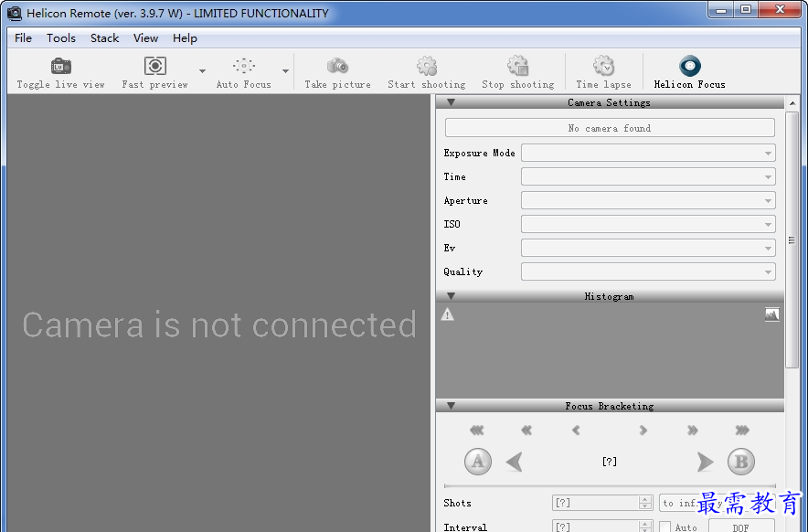The height and width of the screenshot is (532, 808).
Task: Open the File menu
Action: (23, 38)
